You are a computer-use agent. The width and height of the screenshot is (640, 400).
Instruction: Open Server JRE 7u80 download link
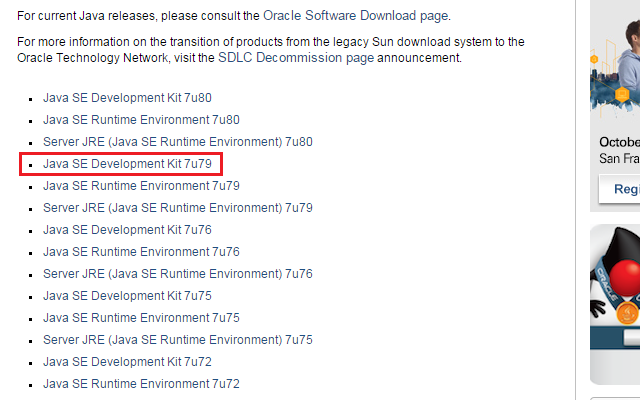pos(178,142)
